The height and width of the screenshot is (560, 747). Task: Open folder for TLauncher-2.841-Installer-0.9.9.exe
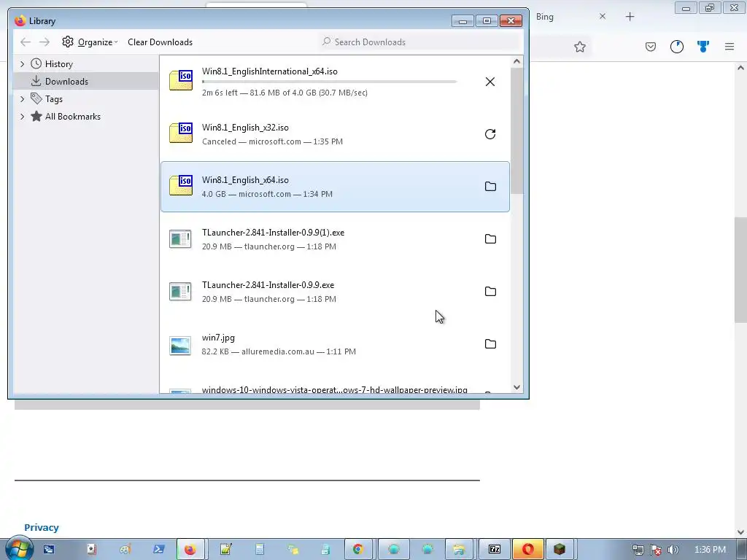pos(490,292)
